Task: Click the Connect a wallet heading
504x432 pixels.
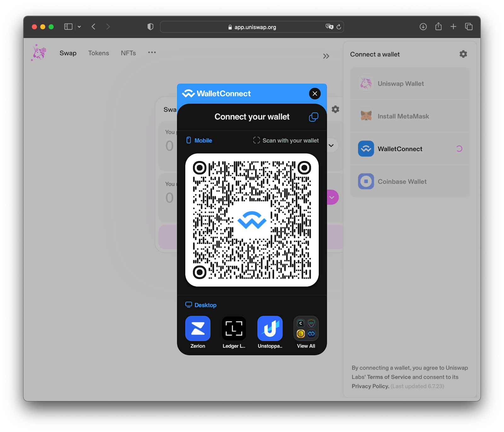Action: [x=375, y=54]
